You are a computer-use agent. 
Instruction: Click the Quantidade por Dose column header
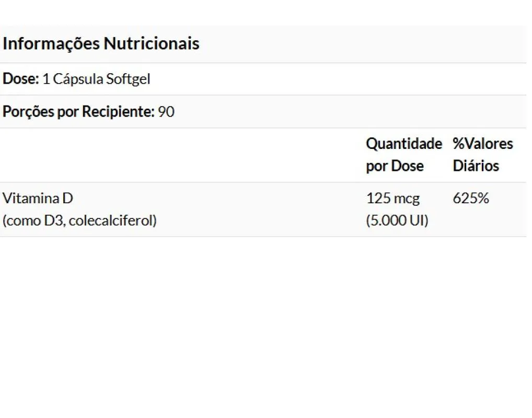point(404,155)
